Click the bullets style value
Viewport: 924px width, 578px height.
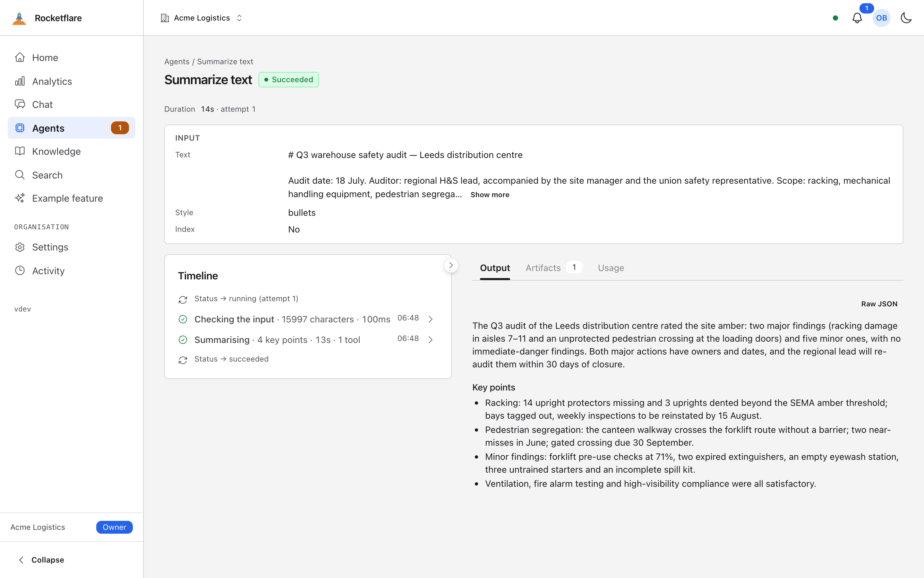coord(302,213)
